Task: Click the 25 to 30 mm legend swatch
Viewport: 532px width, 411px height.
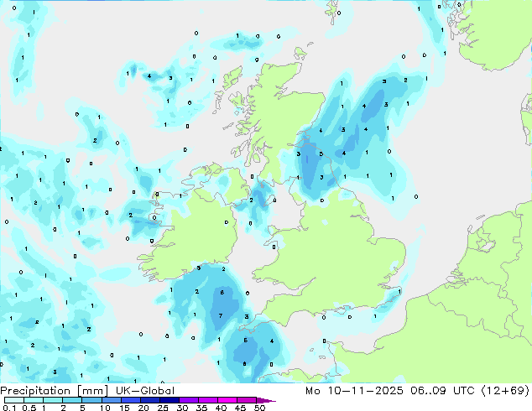Action: point(169,400)
